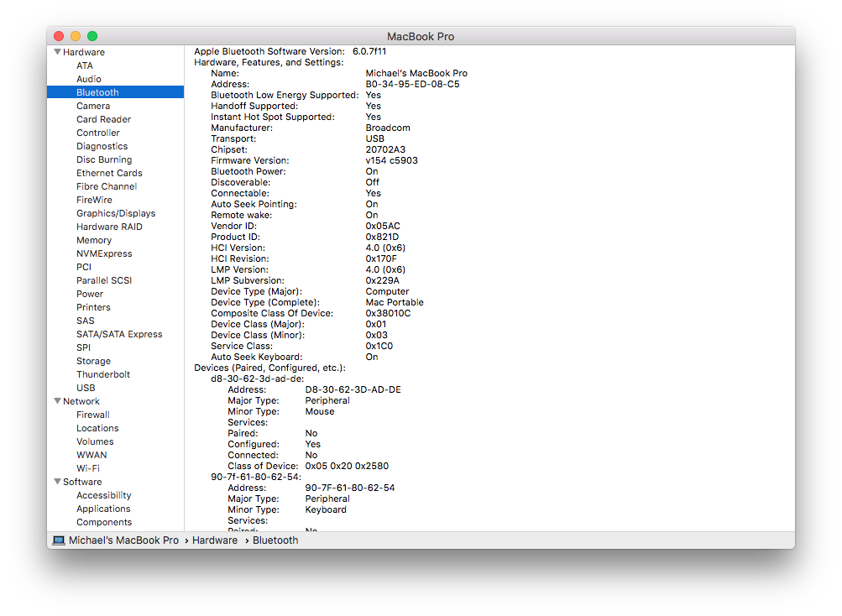Click the laptop icon in path bar
Screen dimensions: 842x616
pos(59,540)
